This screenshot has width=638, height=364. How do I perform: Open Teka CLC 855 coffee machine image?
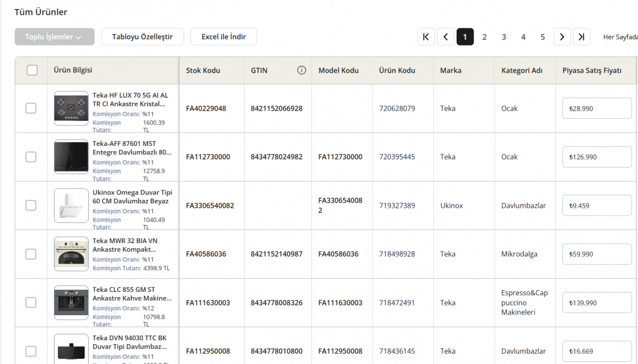click(x=71, y=302)
